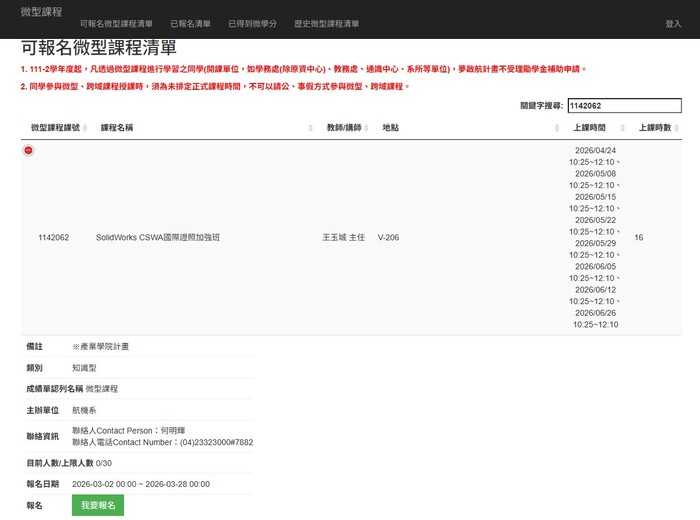Select enrollment count 0/30
This screenshot has height=520, width=700.
(104, 463)
